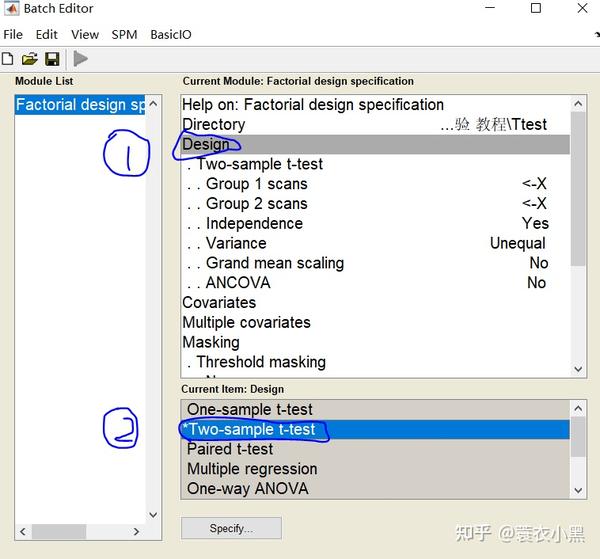Open a batch file with folder icon
Viewport: 600px width, 559px height.
29,59
